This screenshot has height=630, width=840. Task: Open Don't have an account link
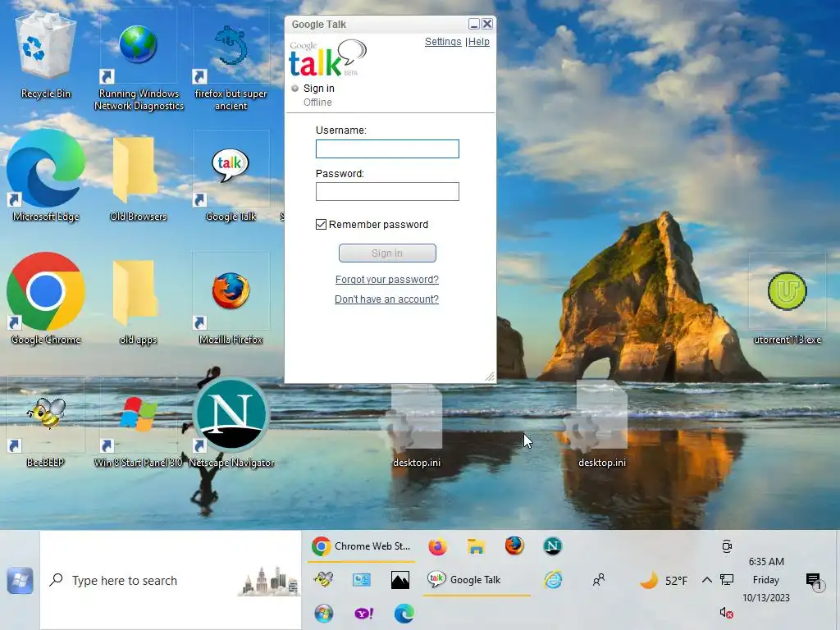(x=387, y=299)
